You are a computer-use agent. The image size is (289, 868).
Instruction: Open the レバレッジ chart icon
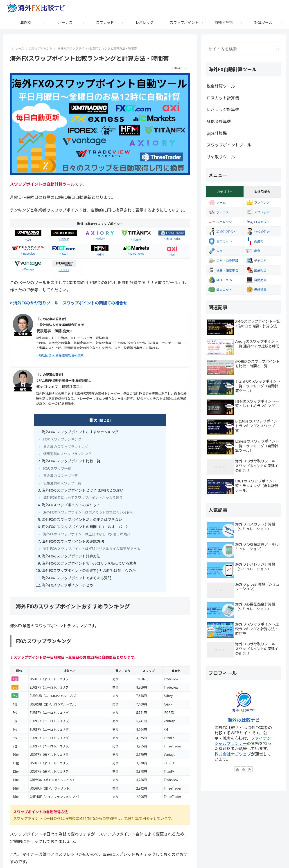coord(212,222)
